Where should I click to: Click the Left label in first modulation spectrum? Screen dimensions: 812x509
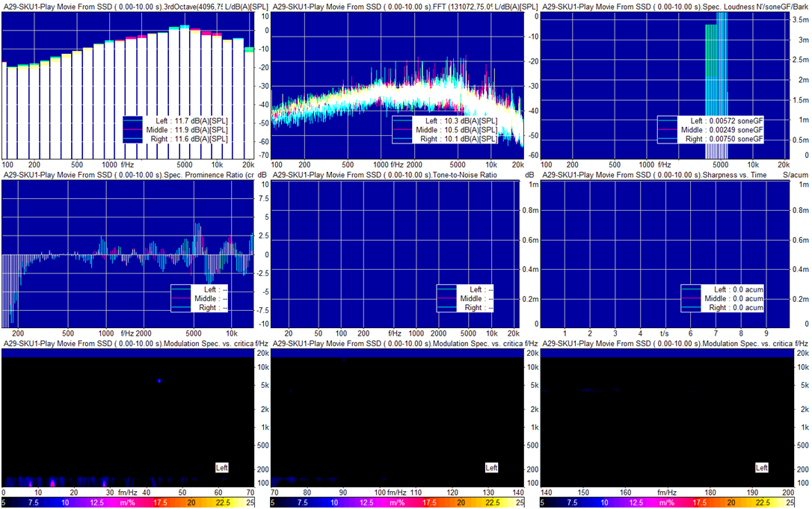[221, 468]
